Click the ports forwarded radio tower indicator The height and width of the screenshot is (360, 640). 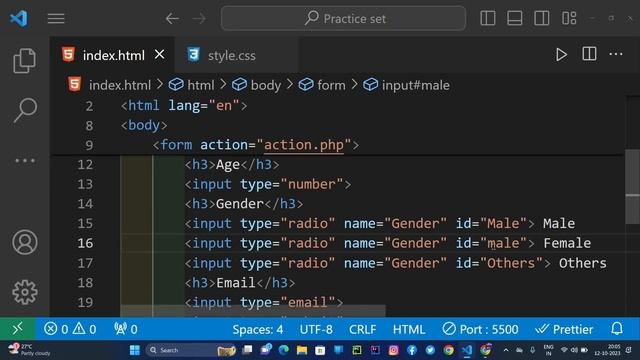click(126, 329)
